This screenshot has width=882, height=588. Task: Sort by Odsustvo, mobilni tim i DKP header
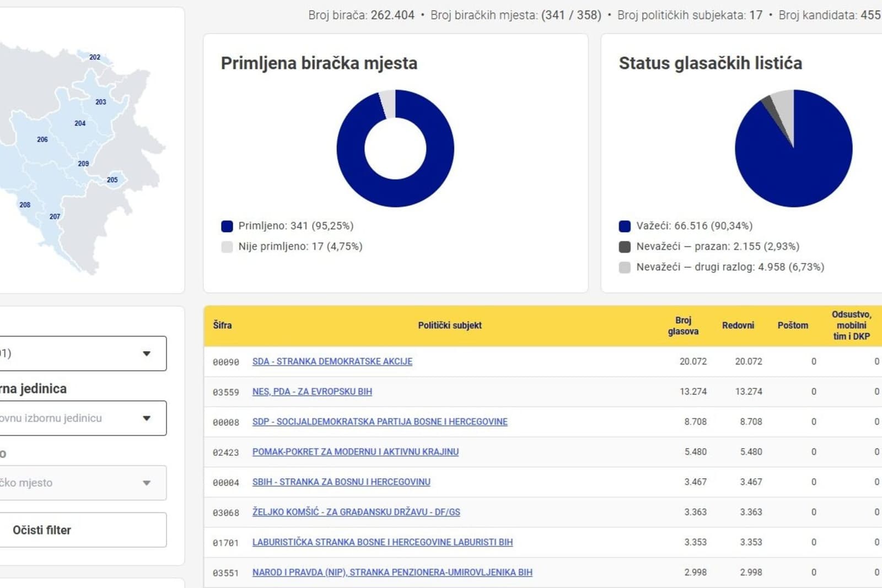(x=852, y=325)
